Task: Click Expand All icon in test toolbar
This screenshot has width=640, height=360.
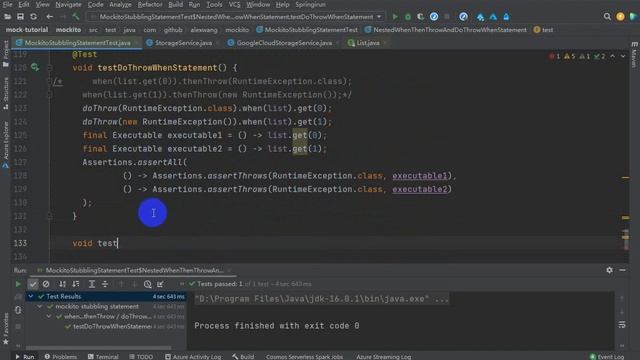Action: (x=92, y=284)
